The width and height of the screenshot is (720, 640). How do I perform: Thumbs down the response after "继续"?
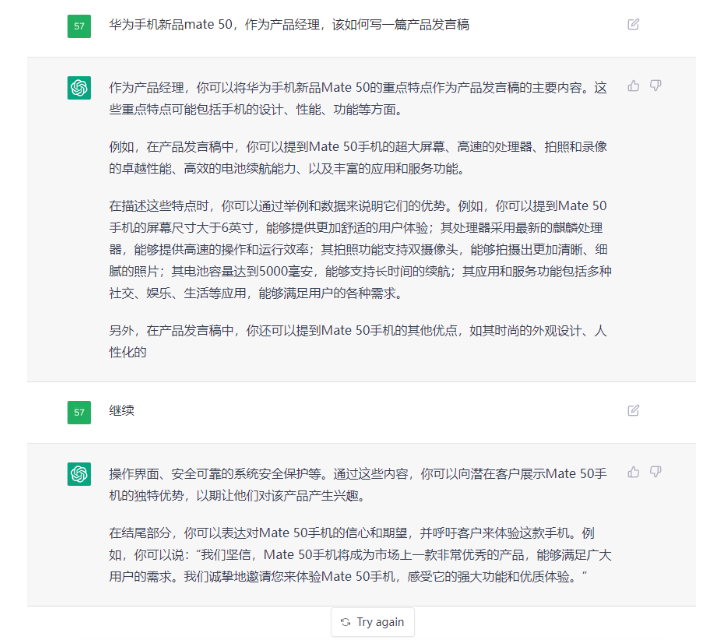click(x=656, y=472)
